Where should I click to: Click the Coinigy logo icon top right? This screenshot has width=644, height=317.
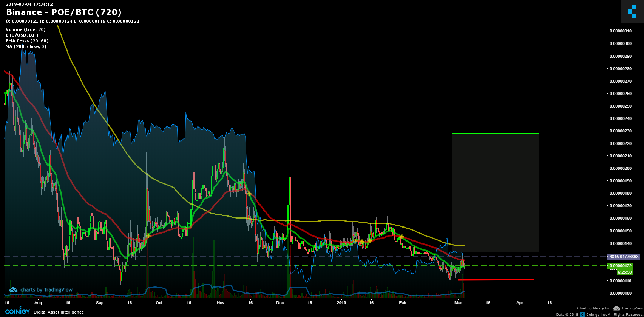(x=632, y=11)
